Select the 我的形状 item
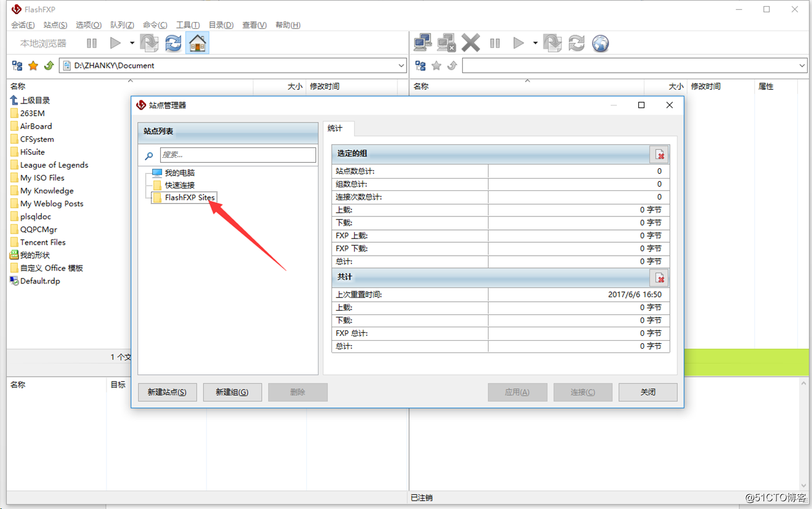Screen dimensions: 812x509 pos(30,255)
